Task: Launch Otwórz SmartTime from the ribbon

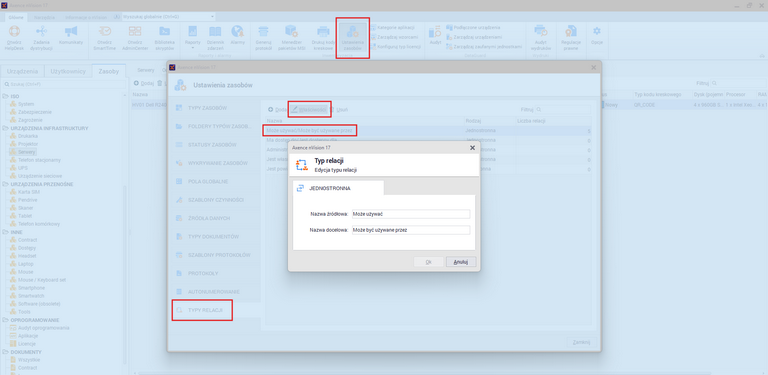Action: [x=104, y=38]
